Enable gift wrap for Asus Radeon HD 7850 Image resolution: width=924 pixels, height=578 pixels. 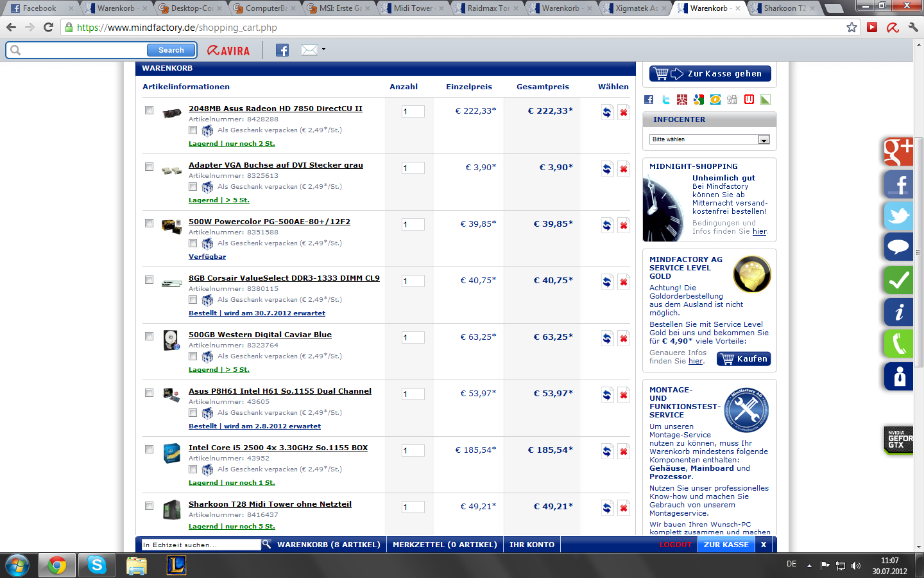point(193,130)
